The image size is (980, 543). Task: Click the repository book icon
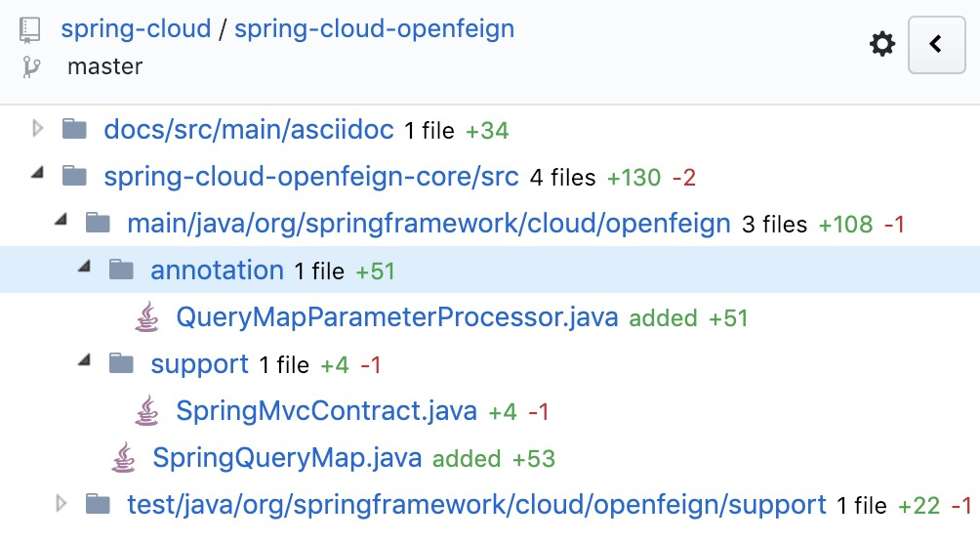[29, 29]
